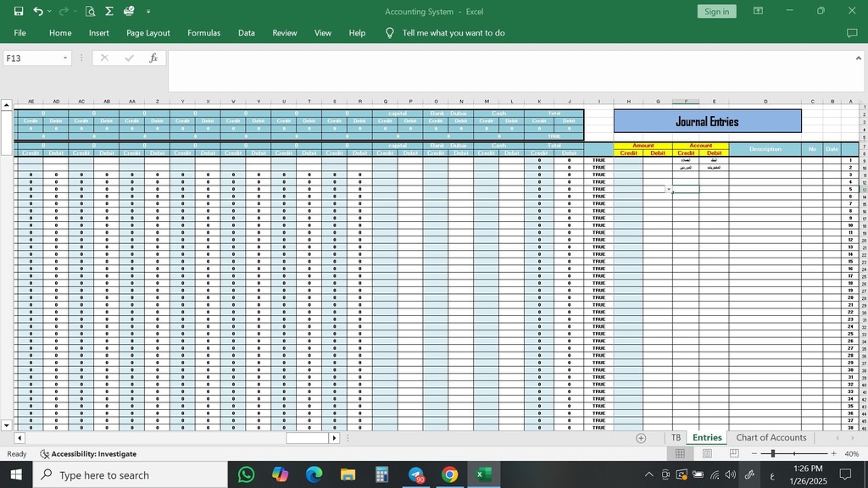Open Print Preview from Quick Access toolbar
Screen dimensions: 868x488
pyautogui.click(x=90, y=11)
